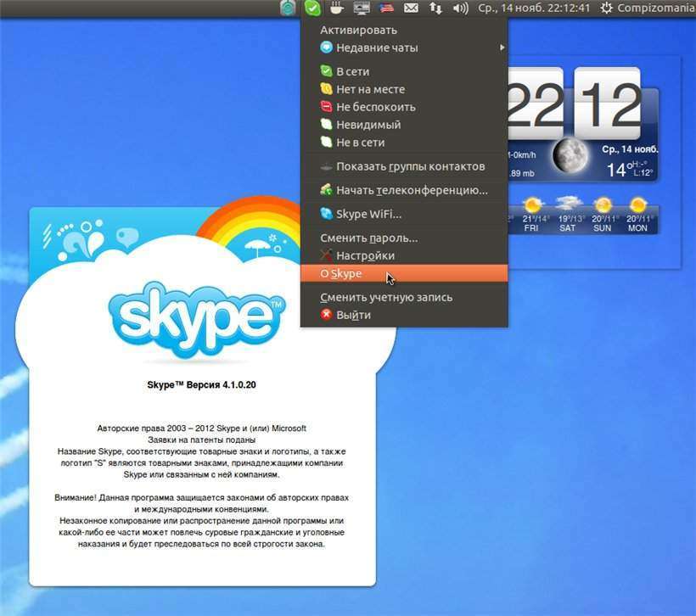Click the hours flip card showing 22
The image size is (696, 616).
[536, 103]
